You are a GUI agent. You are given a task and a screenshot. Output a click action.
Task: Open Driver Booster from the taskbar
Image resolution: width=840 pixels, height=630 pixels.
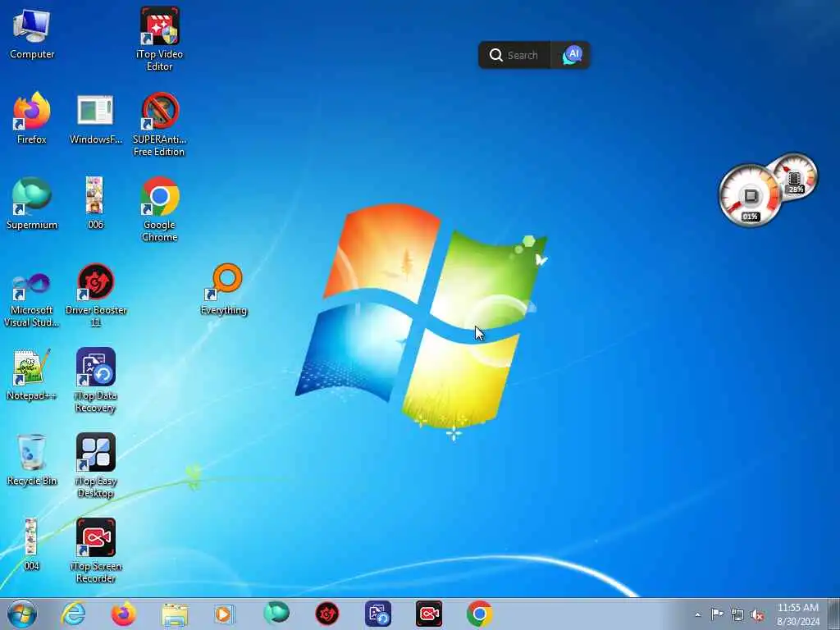coord(326,614)
